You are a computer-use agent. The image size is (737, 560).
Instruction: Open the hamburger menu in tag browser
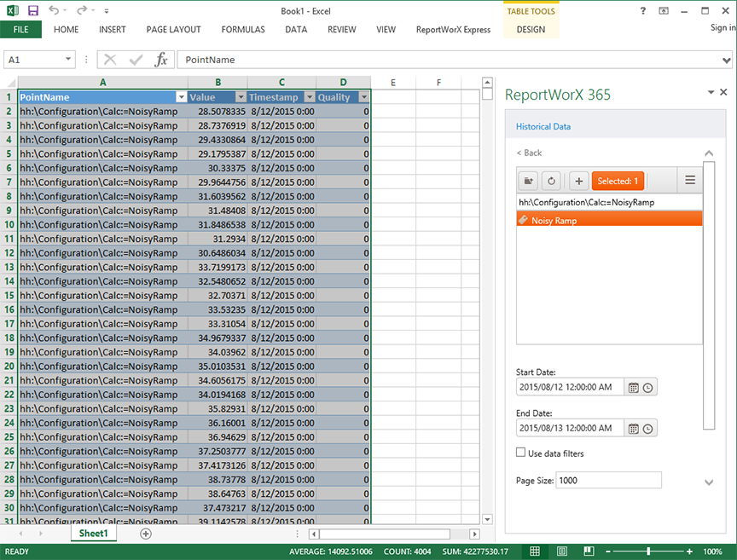(690, 181)
